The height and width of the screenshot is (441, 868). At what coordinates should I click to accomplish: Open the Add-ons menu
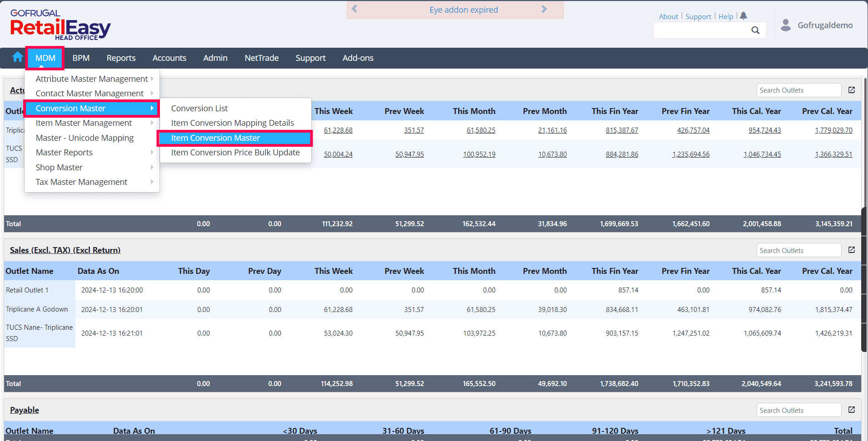point(358,58)
